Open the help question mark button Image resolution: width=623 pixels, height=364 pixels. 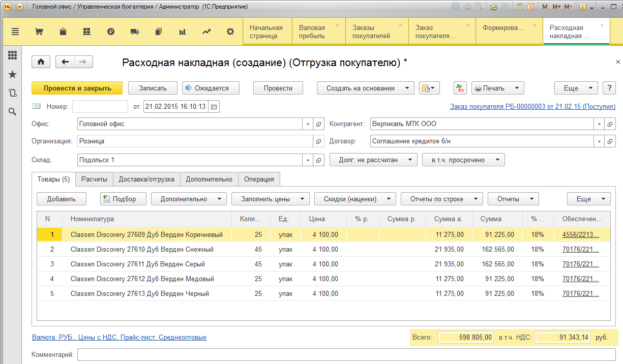[609, 88]
